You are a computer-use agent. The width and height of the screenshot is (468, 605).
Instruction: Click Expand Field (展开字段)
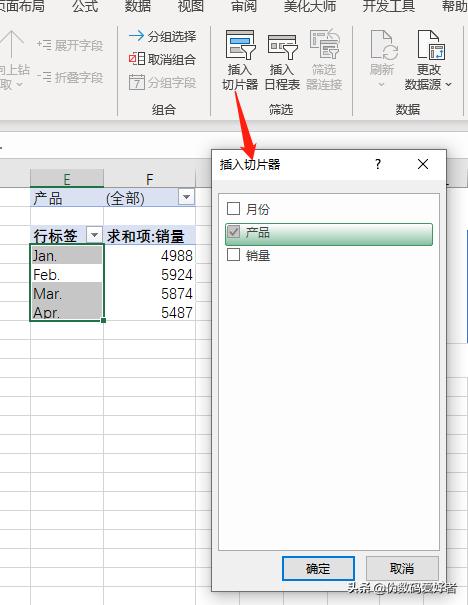(70, 46)
